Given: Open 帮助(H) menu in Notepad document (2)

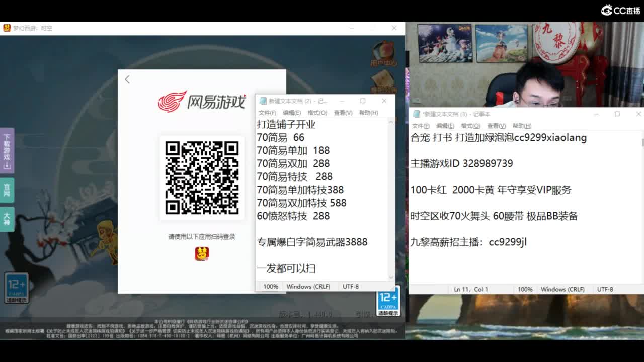Looking at the screenshot, I should 369,113.
